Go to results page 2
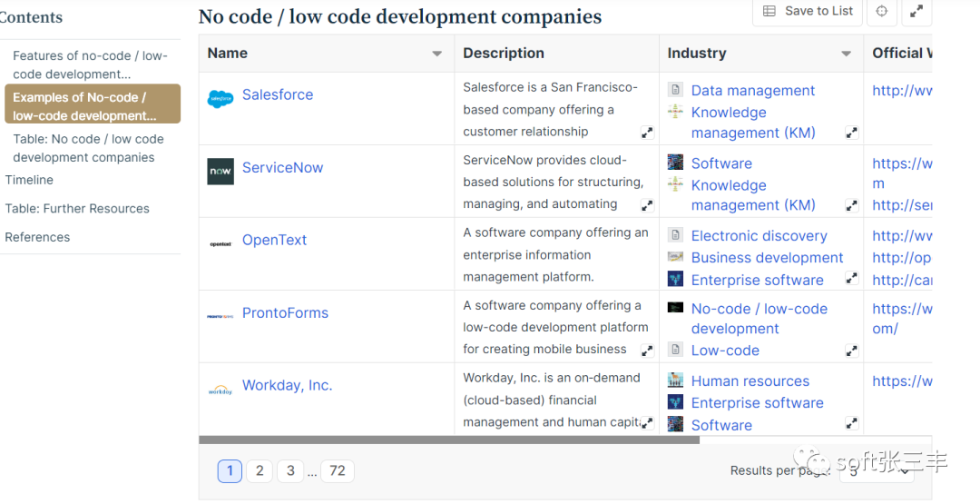Image resolution: width=980 pixels, height=504 pixels. (260, 470)
